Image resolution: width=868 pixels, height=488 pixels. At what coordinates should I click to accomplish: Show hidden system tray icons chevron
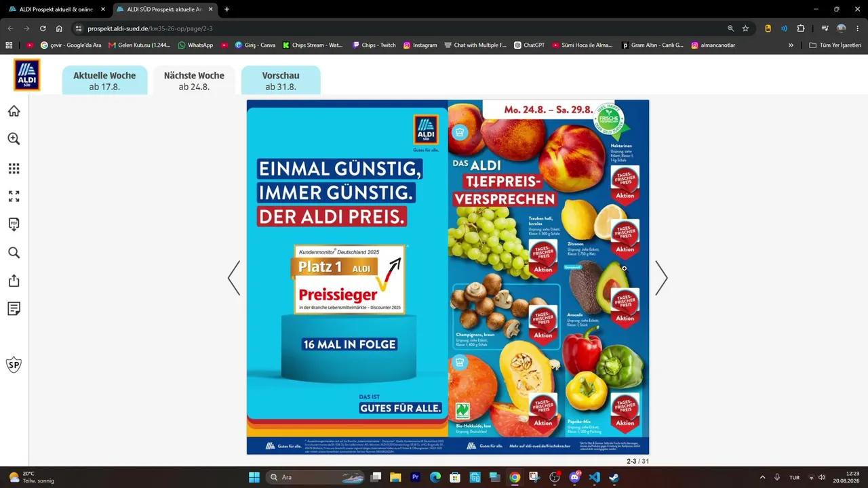(762, 477)
